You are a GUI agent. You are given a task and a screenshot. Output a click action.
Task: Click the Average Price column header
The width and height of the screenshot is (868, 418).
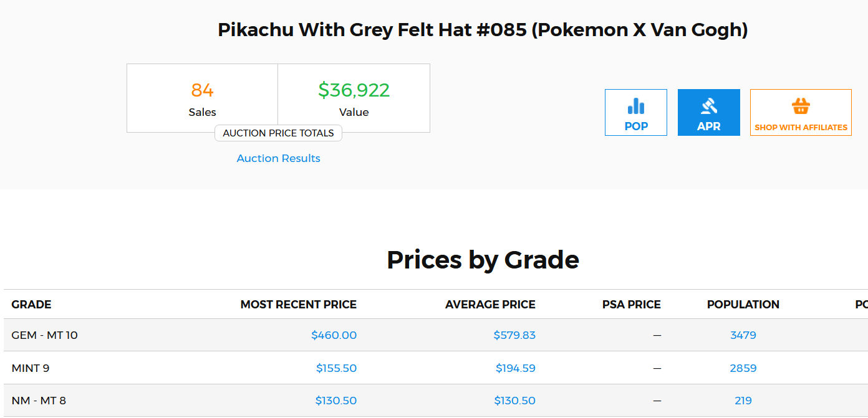[490, 305]
